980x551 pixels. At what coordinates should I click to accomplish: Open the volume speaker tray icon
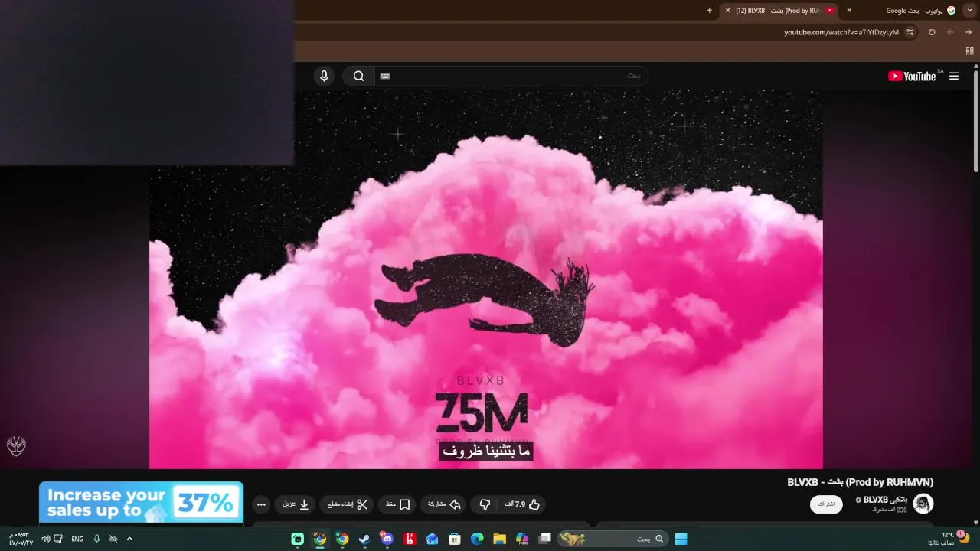click(x=45, y=539)
